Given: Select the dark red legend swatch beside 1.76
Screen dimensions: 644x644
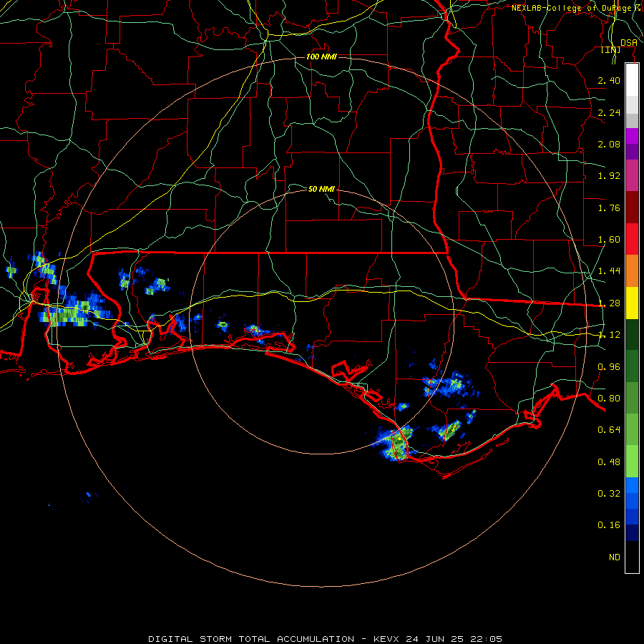Looking at the screenshot, I should 632,208.
